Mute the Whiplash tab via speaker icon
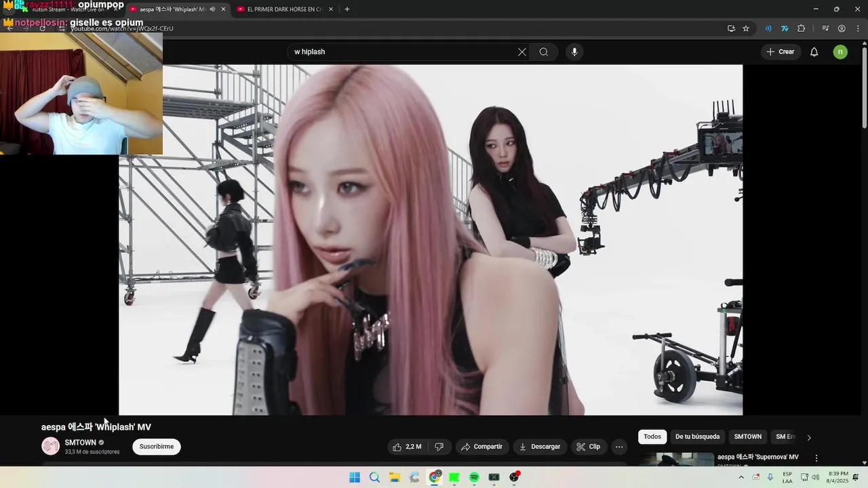Viewport: 868px width, 488px height. click(212, 9)
